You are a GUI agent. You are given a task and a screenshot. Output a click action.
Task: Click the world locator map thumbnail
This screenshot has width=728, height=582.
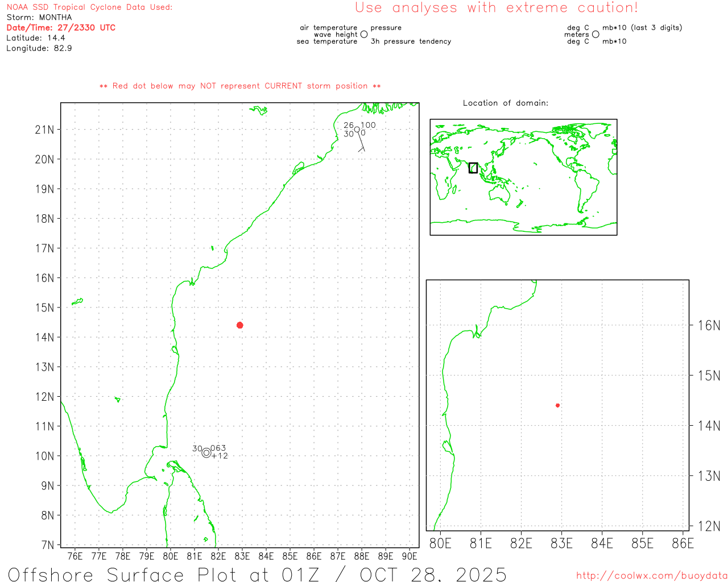[523, 177]
